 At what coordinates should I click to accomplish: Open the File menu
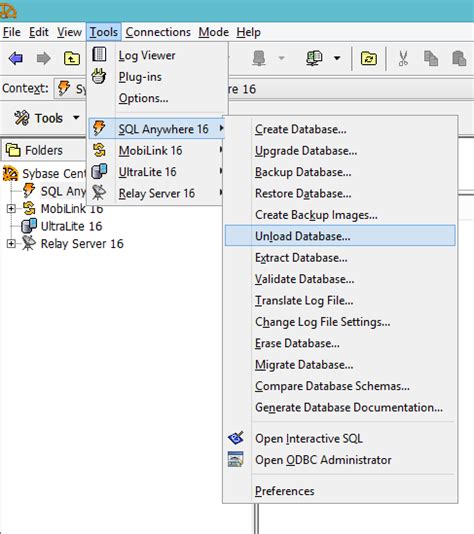tap(12, 32)
